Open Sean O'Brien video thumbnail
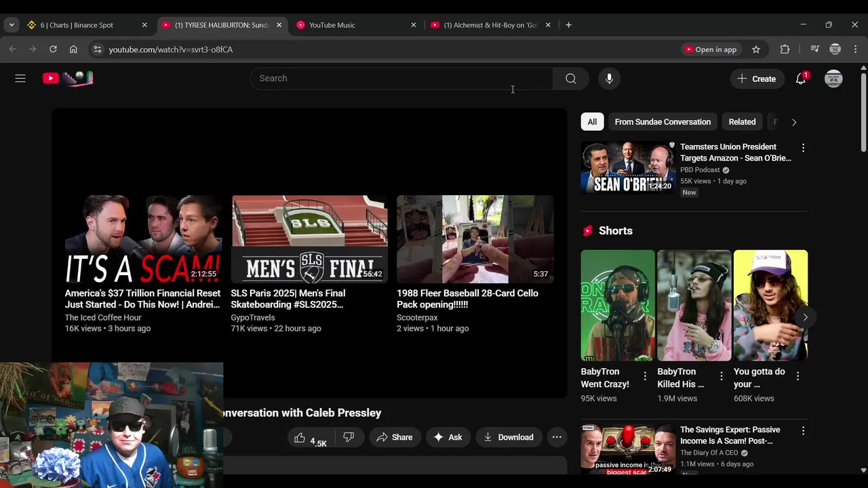Viewport: 868px width, 488px height. 628,167
